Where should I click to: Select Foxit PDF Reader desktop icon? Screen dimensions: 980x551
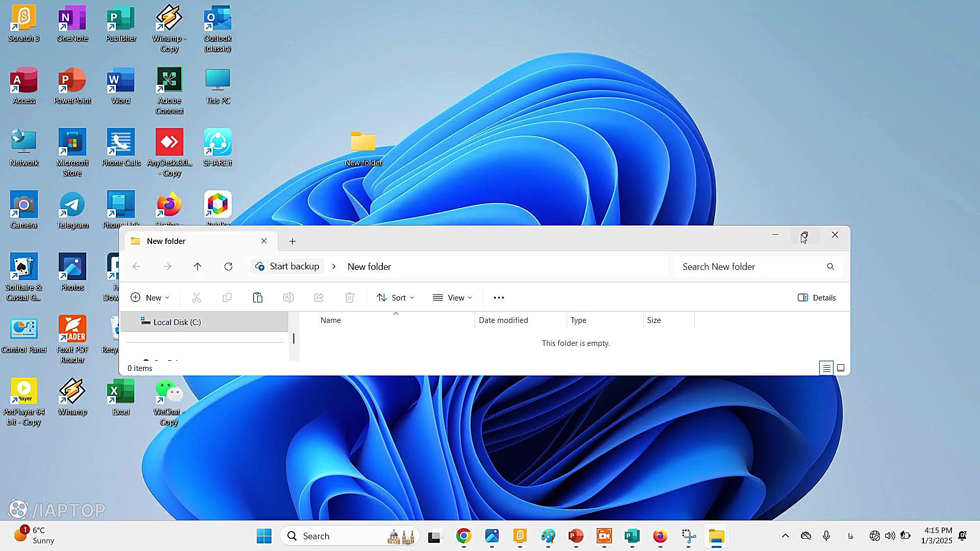[x=72, y=340]
